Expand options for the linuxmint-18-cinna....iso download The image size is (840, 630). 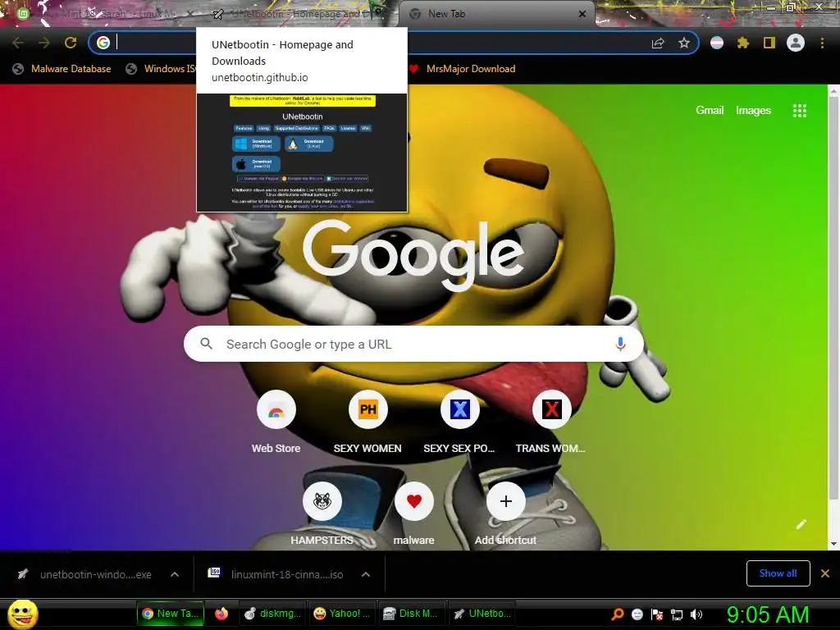coord(366,574)
